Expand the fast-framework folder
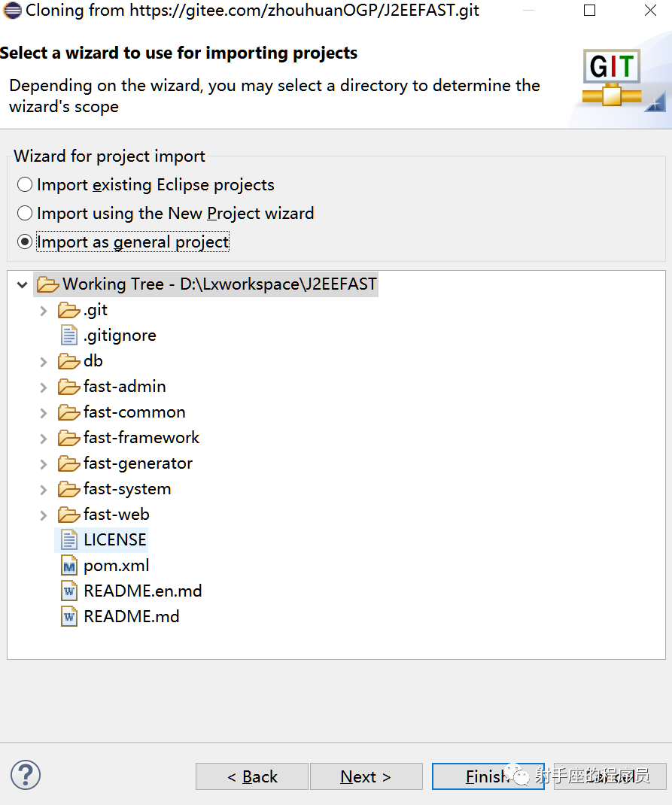Screen dimensions: 672x805 tap(44, 439)
